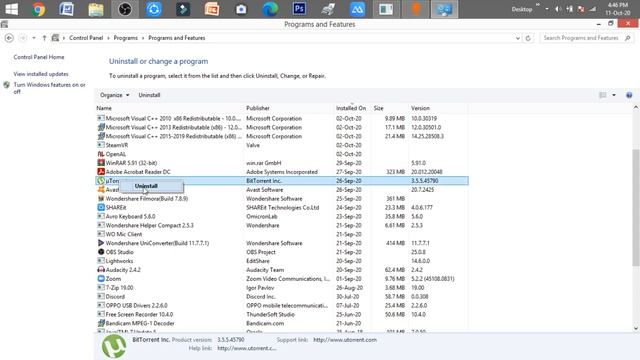Click the Wondershare UniConverter icon
This screenshot has width=640, height=360.
click(101, 243)
